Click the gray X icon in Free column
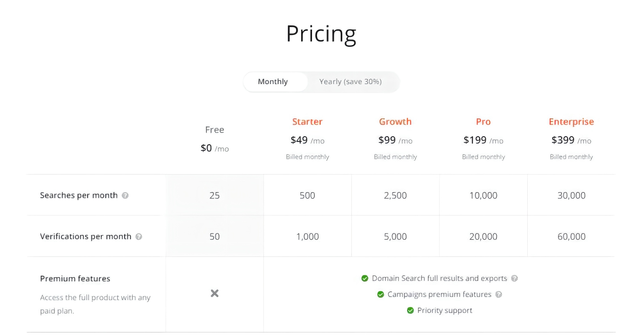 click(214, 293)
